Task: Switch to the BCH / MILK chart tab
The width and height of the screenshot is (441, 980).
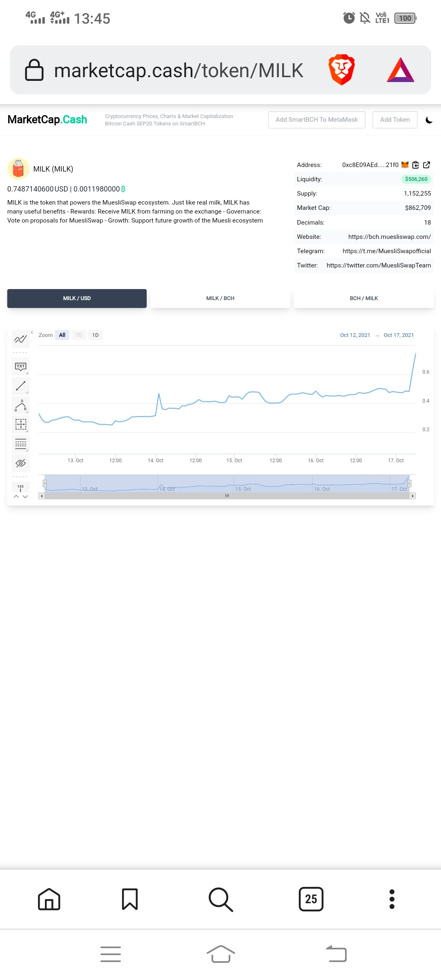Action: coord(364,298)
